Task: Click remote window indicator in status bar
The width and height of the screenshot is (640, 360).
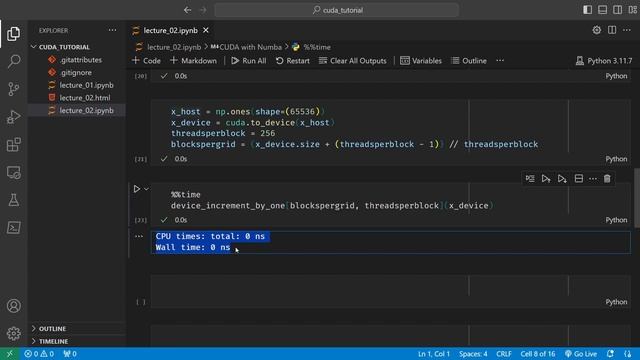Action: click(x=9, y=354)
